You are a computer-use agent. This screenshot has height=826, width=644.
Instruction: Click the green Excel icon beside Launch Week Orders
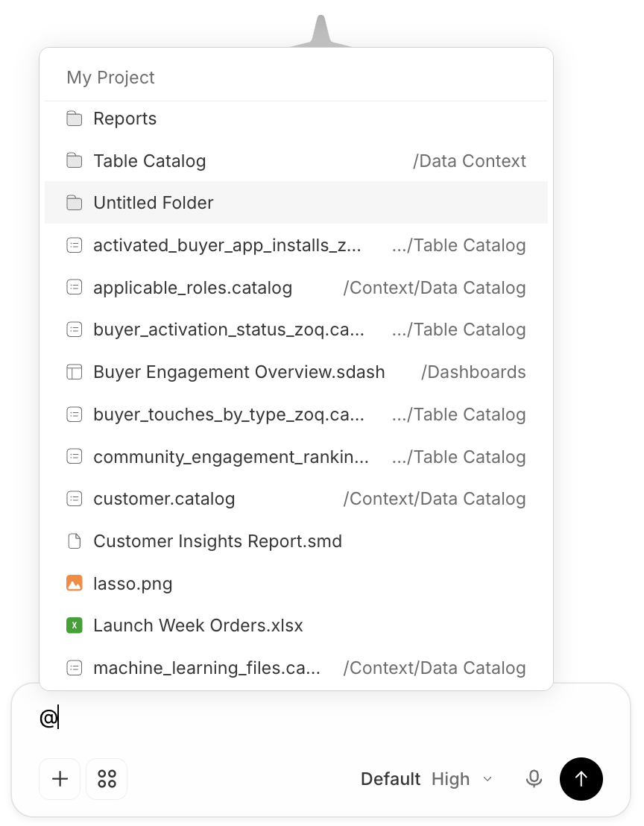click(x=75, y=625)
